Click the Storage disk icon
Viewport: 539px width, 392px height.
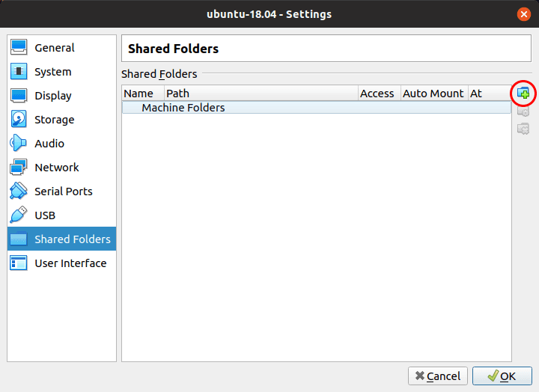pyautogui.click(x=19, y=119)
